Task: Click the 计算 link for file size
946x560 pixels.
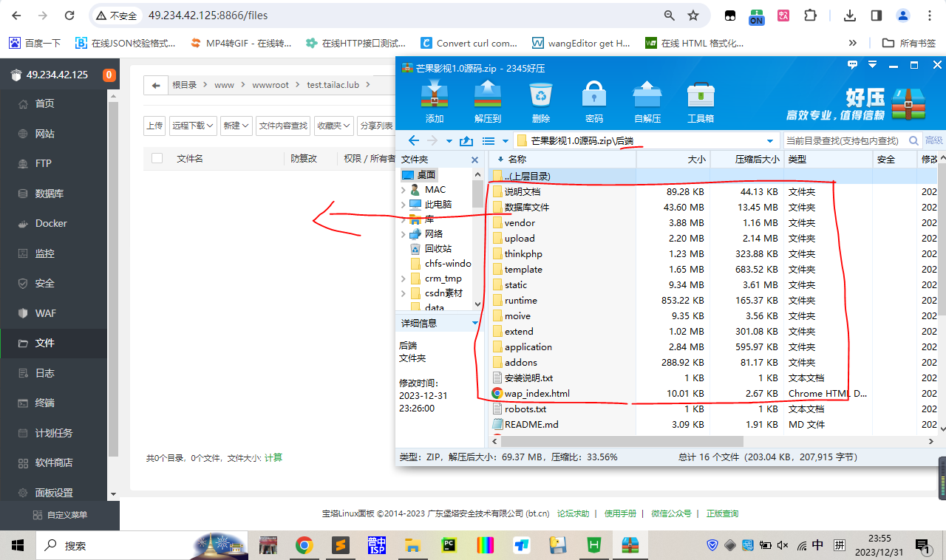Action: point(273,458)
